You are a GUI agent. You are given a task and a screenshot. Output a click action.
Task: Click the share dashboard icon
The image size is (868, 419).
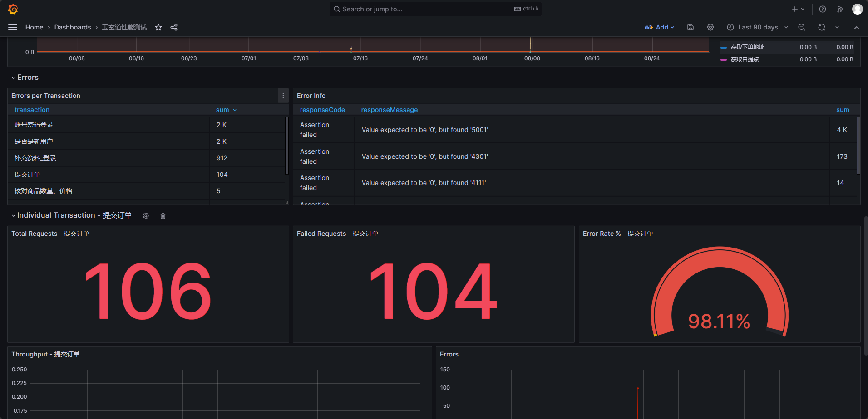pyautogui.click(x=174, y=27)
